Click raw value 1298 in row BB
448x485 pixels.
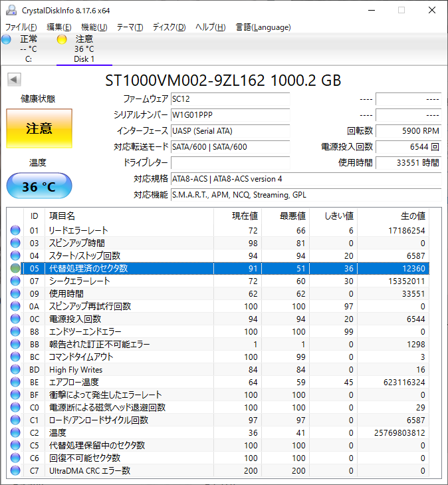pyautogui.click(x=416, y=344)
